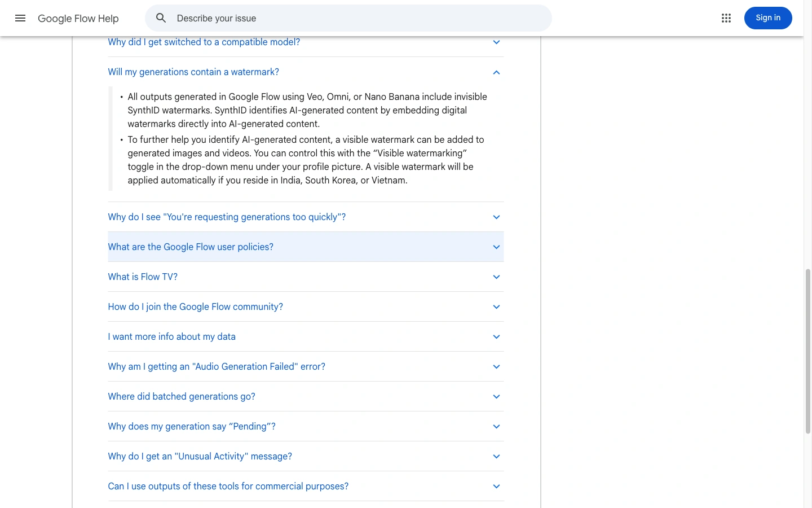Expand the commercial purposes outputs question
This screenshot has width=812, height=508.
pos(306,487)
